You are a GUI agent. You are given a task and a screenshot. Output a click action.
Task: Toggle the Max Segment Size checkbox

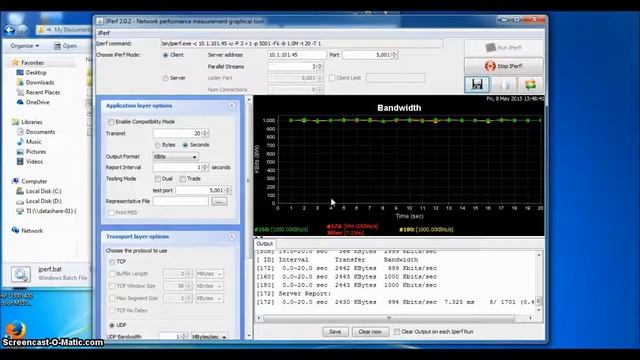(112, 298)
